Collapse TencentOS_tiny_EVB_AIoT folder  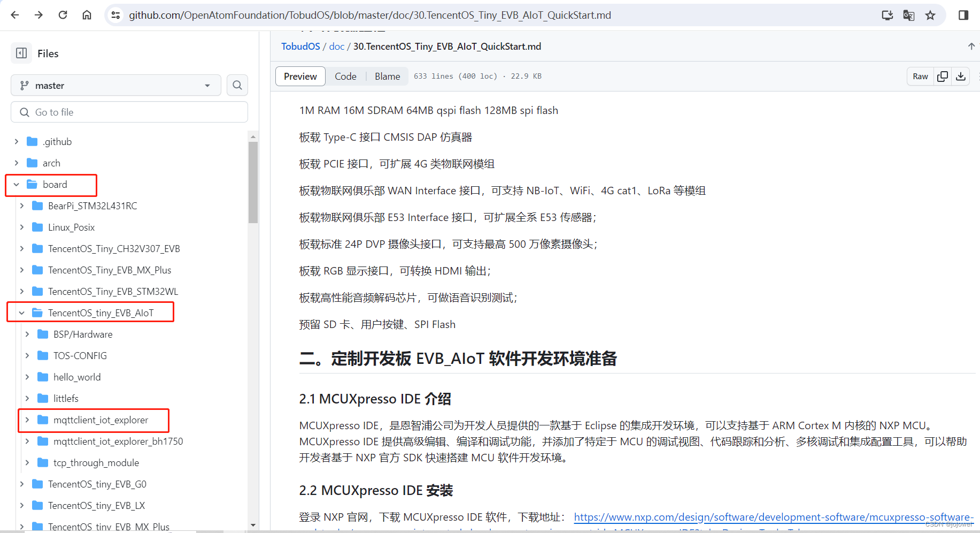point(21,313)
